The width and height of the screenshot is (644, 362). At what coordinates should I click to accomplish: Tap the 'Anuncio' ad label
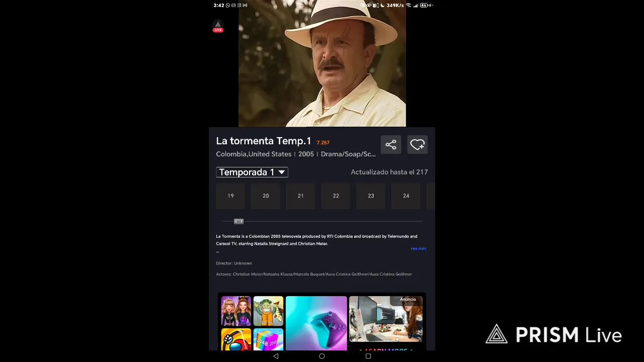(408, 299)
